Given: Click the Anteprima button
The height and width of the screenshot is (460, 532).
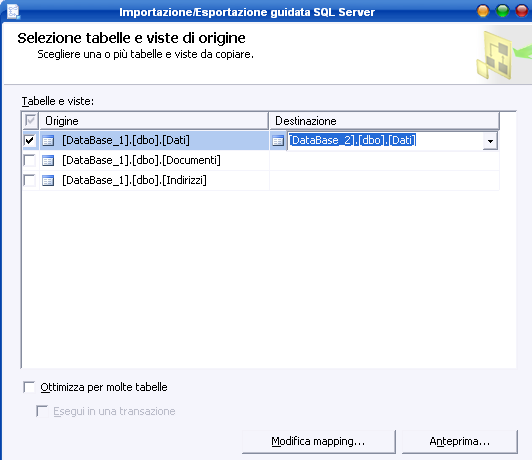Looking at the screenshot, I should click(460, 442).
